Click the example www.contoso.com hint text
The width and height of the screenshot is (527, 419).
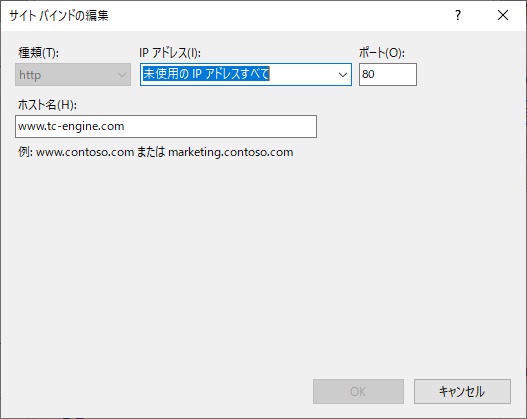[85, 152]
